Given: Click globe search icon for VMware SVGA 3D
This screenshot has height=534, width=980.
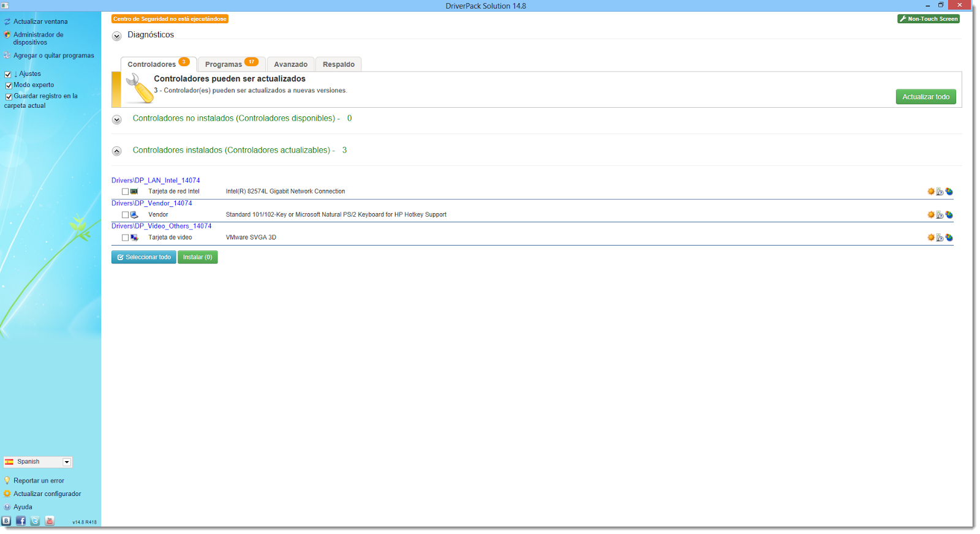Looking at the screenshot, I should [949, 238].
